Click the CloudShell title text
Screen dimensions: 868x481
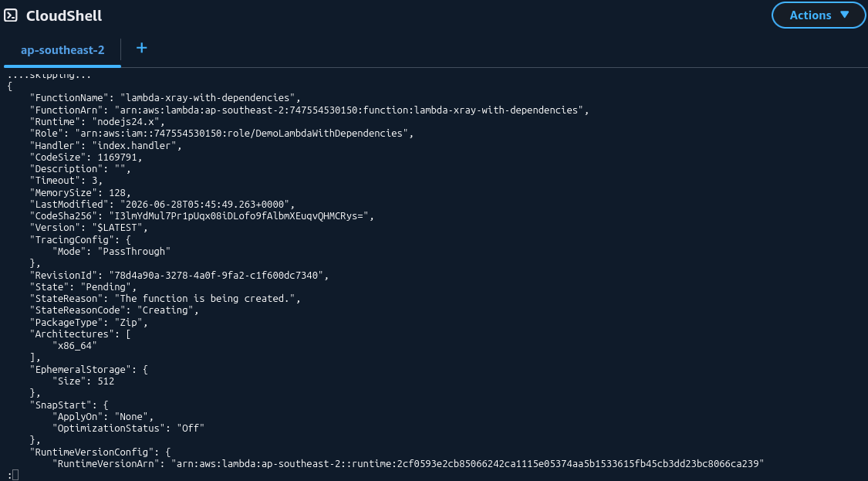click(x=64, y=15)
